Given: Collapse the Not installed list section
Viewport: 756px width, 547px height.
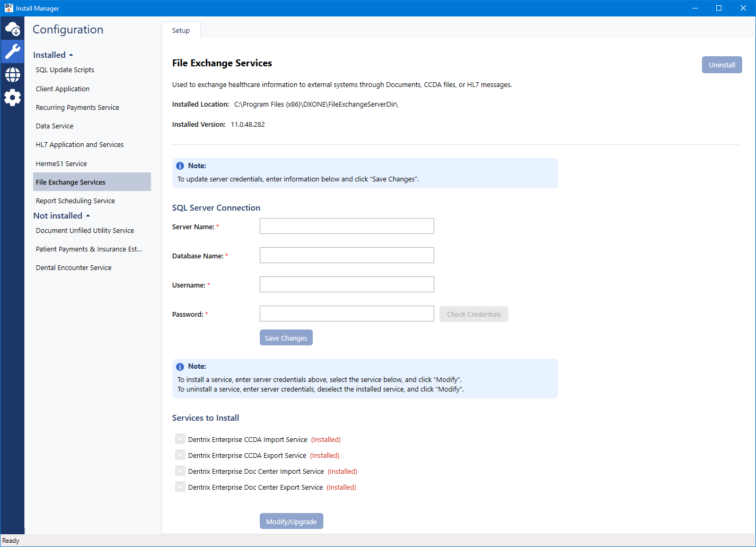Looking at the screenshot, I should tap(61, 216).
